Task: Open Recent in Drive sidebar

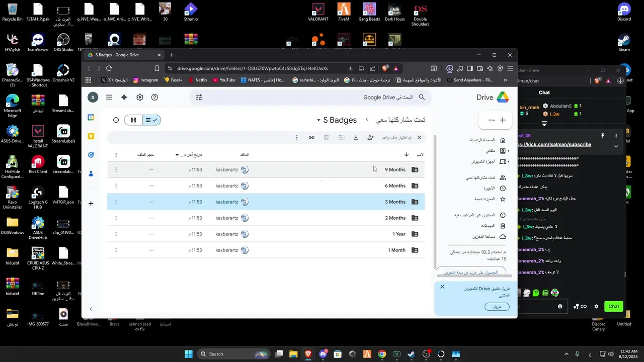Action: (494, 188)
